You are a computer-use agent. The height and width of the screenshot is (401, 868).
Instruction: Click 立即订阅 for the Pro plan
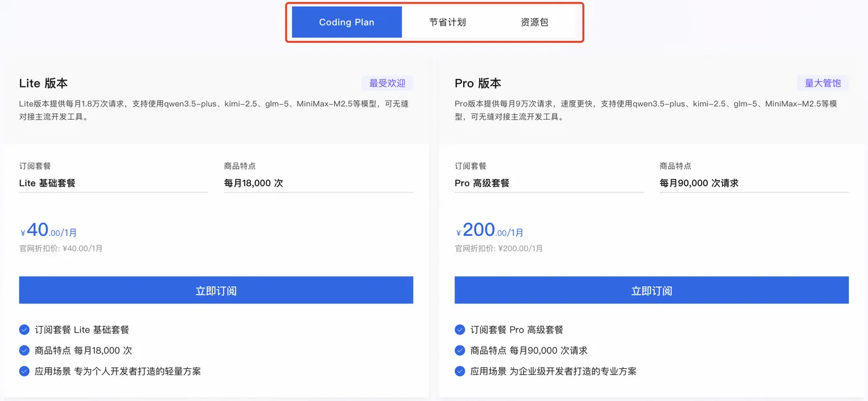click(x=652, y=290)
